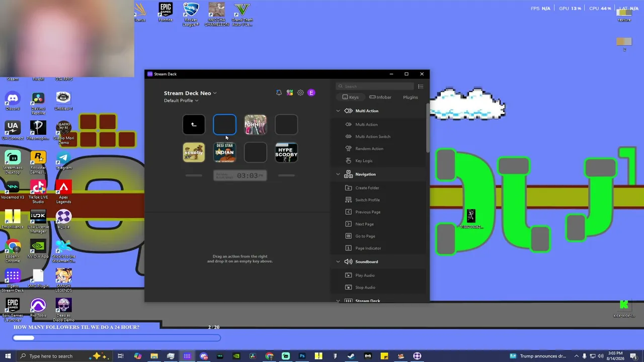Open NVIDIA App desktop shortcut
The height and width of the screenshot is (362, 644).
point(38,249)
